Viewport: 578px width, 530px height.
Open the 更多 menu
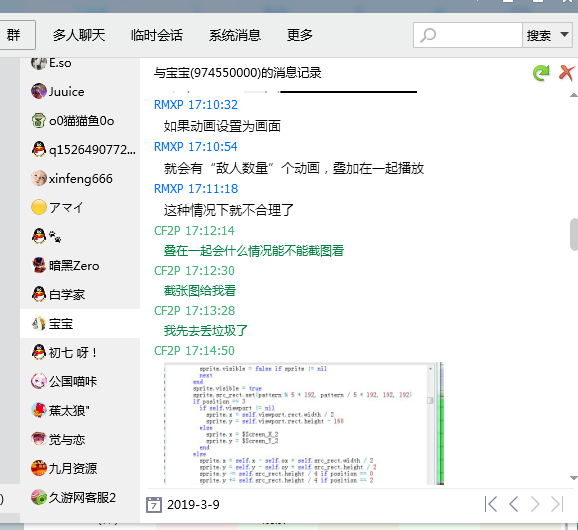300,35
